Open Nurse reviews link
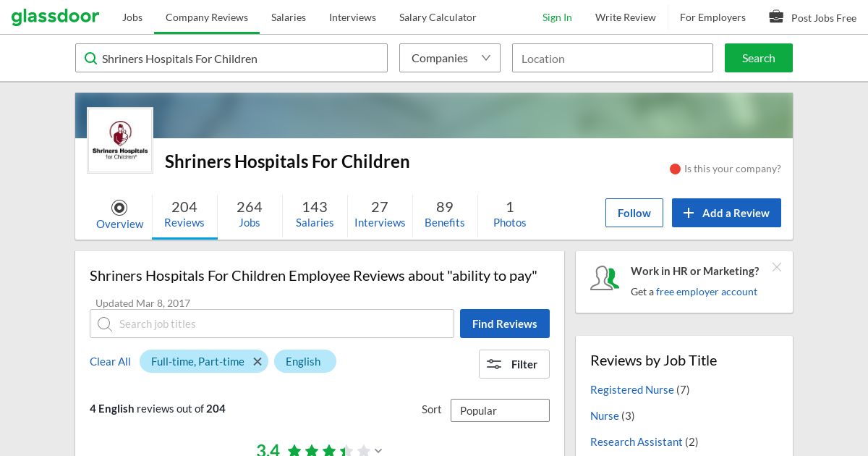 pos(605,415)
